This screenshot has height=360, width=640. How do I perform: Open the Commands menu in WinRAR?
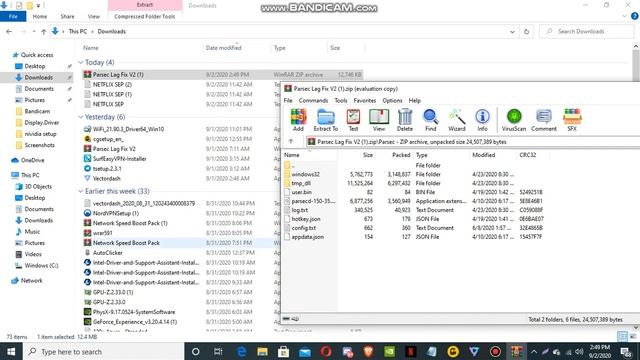point(313,100)
